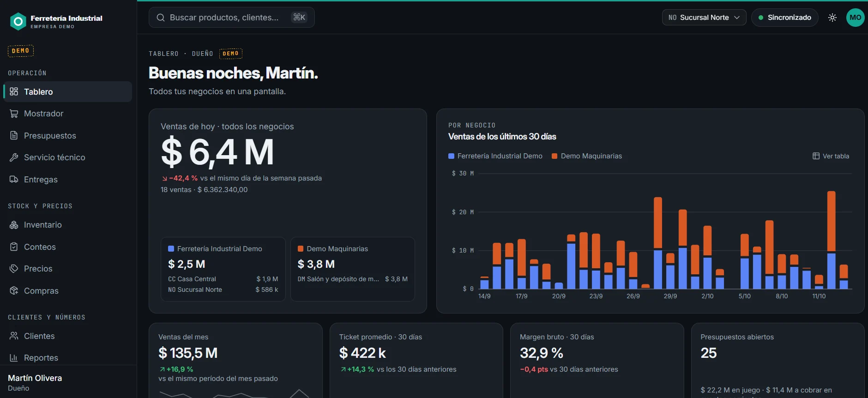
Task: Go to Mostrador in the sidebar
Action: click(67, 114)
